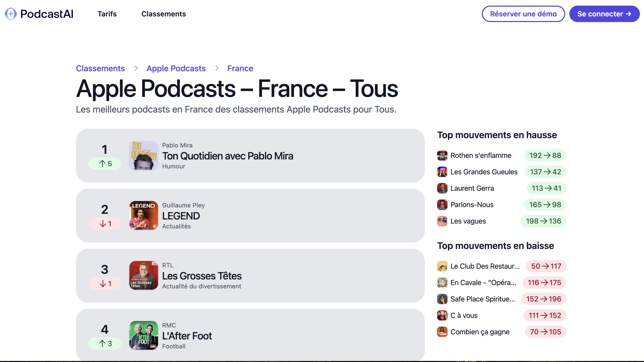644x362 pixels.
Task: Click the C à vous thumbnail
Action: (442, 315)
